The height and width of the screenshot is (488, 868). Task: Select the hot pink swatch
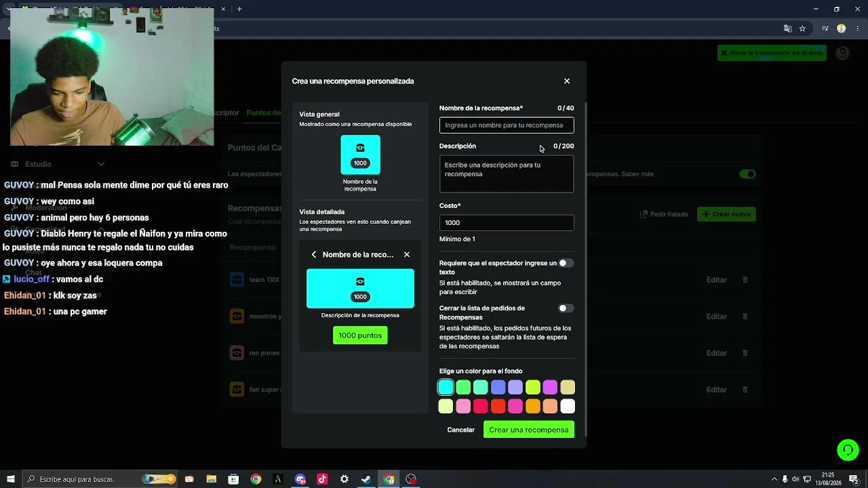coord(515,406)
